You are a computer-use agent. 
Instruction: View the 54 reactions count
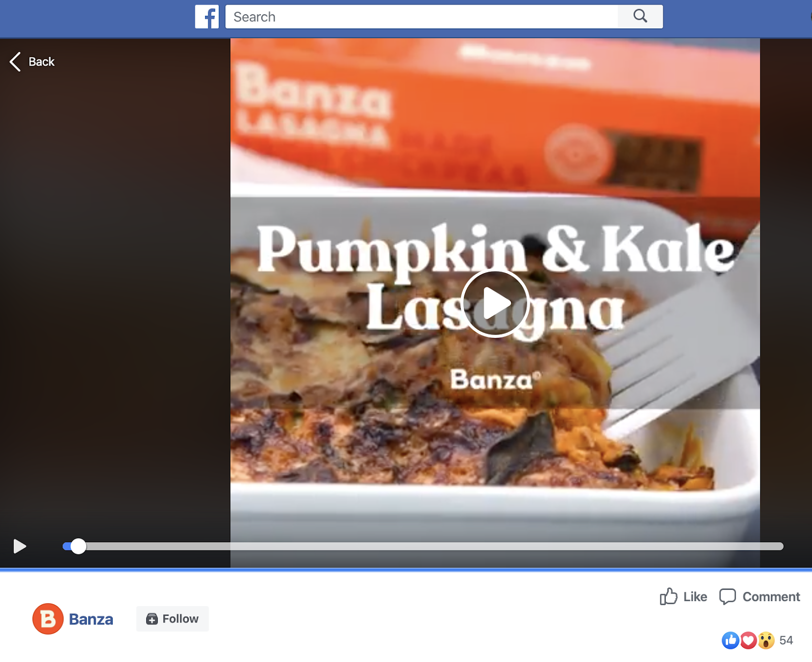point(786,640)
